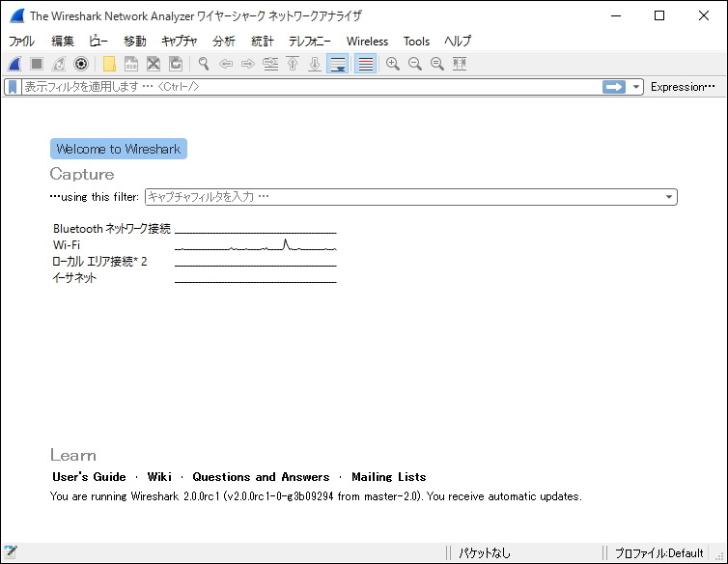
Task: Click the Wi-Fi traffic sparkline
Action: tap(255, 245)
